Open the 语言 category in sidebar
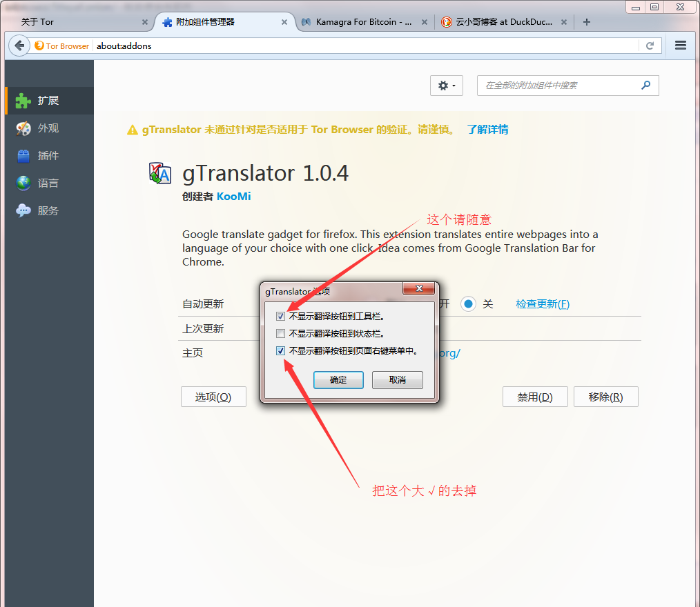This screenshot has width=700, height=607. 49,183
